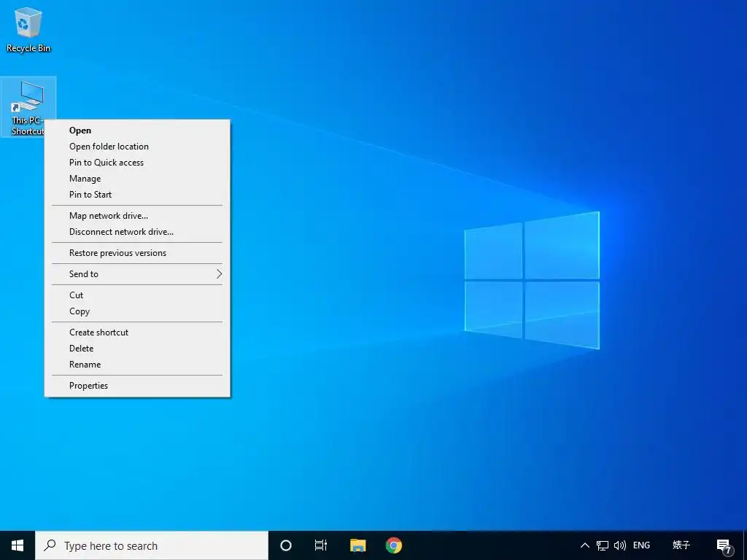747x560 pixels.
Task: Open network status tray icon
Action: (x=602, y=545)
